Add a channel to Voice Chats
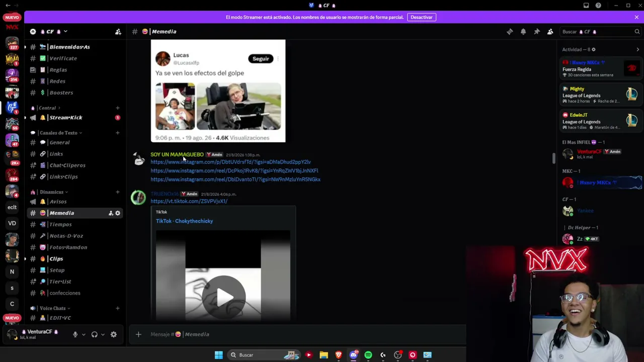The height and width of the screenshot is (362, 644). tap(118, 308)
